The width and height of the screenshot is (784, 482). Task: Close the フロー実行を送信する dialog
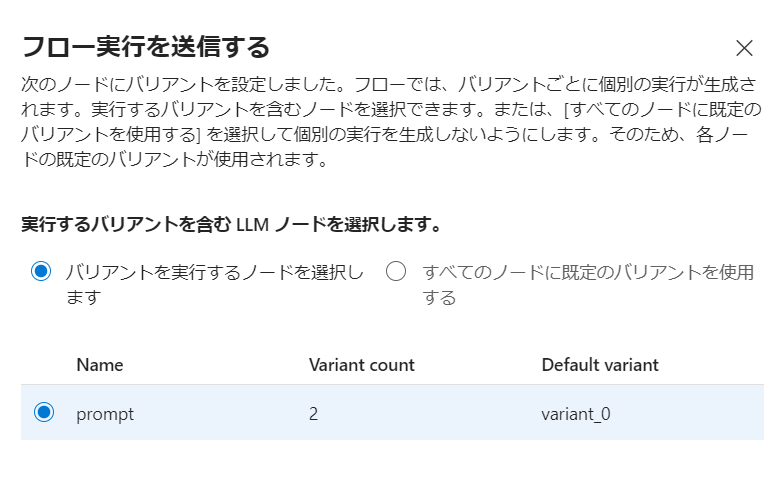tap(744, 48)
